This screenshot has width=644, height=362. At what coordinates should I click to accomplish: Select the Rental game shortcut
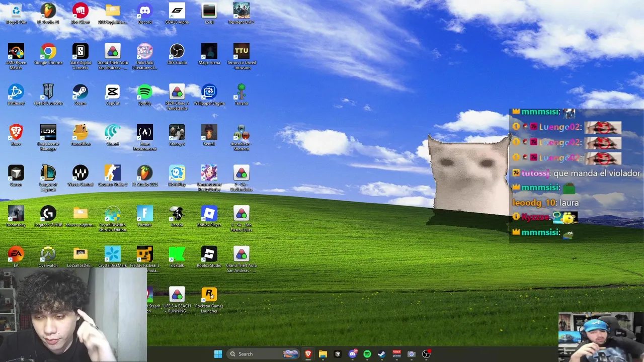tap(209, 136)
